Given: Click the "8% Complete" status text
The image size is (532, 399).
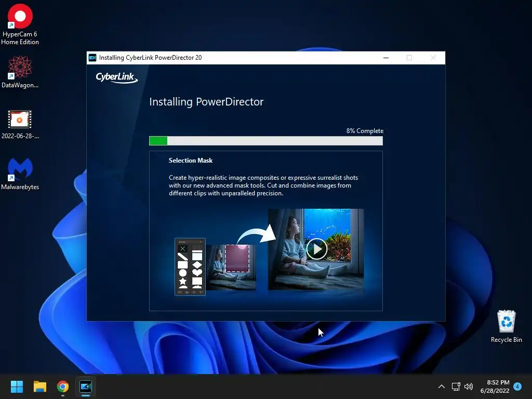Looking at the screenshot, I should pos(365,130).
